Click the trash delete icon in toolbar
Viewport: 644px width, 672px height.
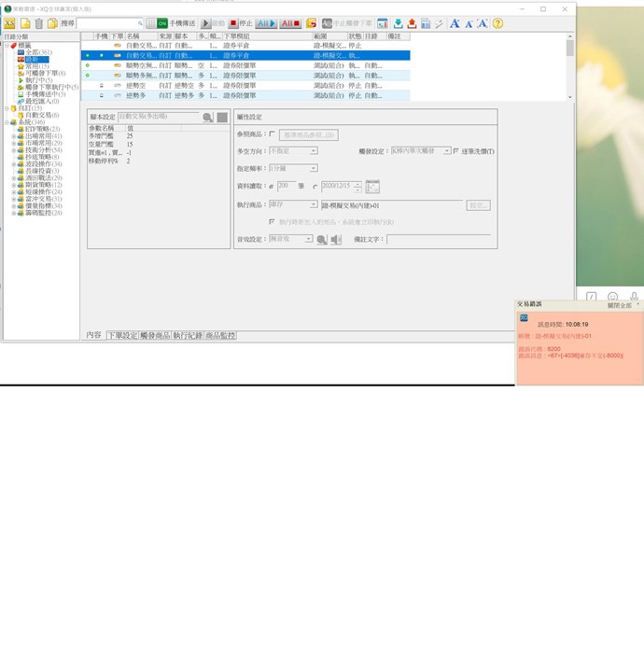coord(39,23)
